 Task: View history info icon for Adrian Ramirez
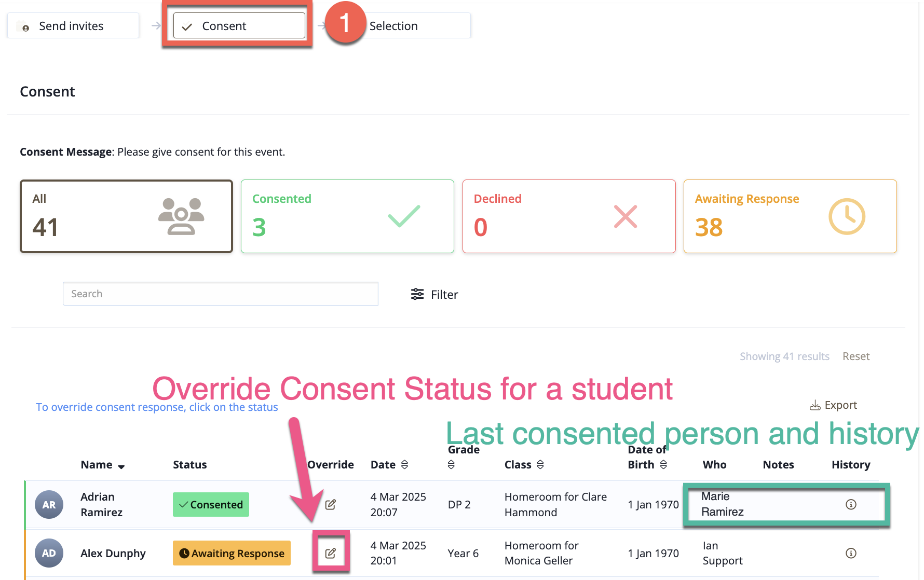[851, 504]
